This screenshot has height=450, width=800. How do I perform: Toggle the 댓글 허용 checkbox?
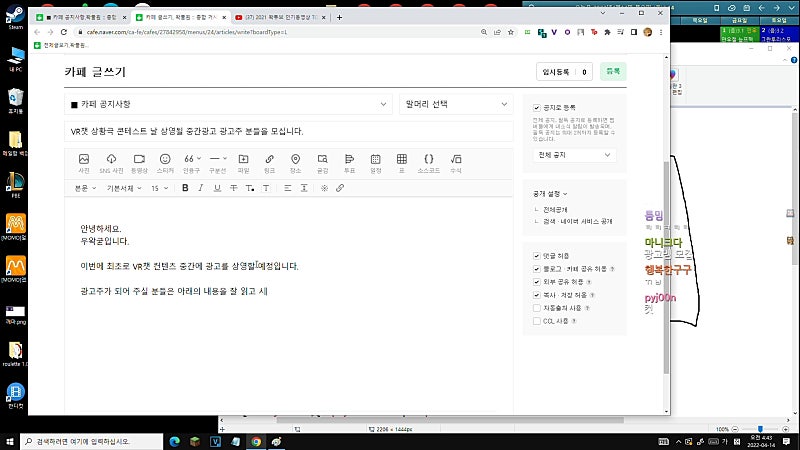coord(537,256)
